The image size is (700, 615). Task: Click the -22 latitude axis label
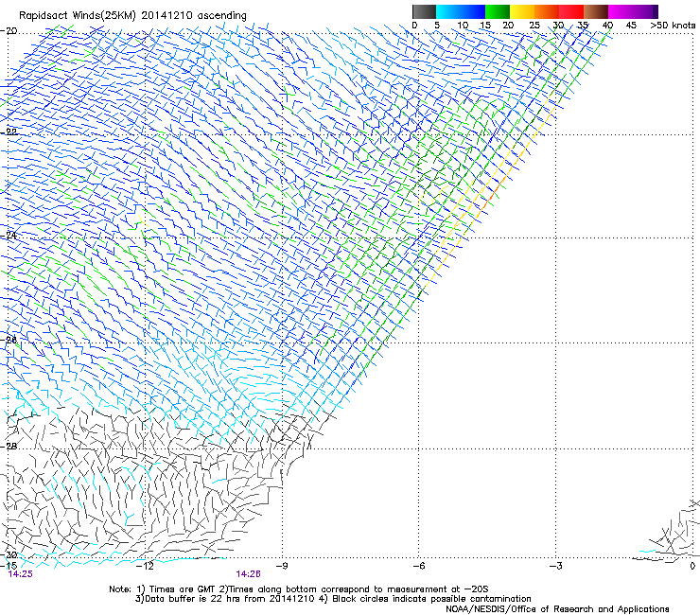tap(9, 132)
